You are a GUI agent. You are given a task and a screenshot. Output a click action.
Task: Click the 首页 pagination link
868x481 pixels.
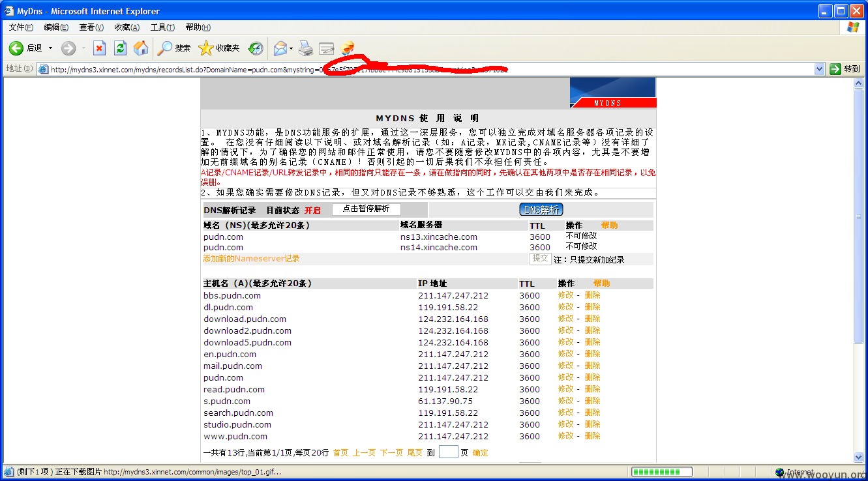pos(340,452)
